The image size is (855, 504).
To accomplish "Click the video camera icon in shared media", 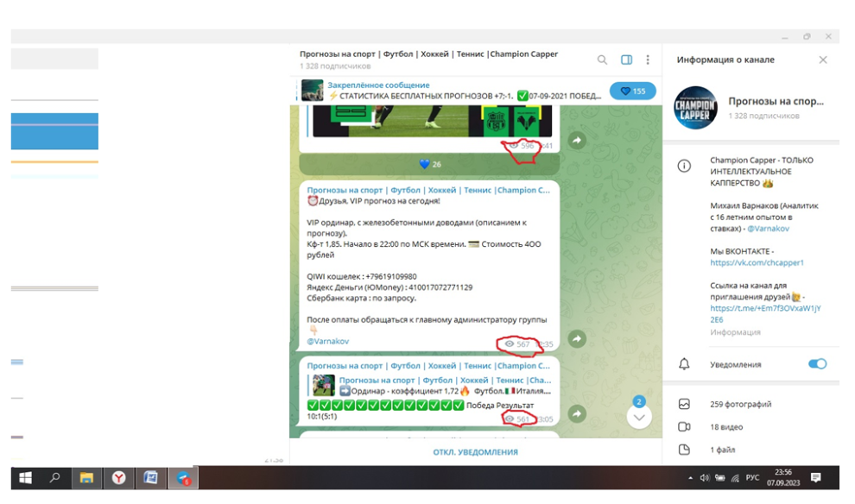I will click(x=684, y=427).
